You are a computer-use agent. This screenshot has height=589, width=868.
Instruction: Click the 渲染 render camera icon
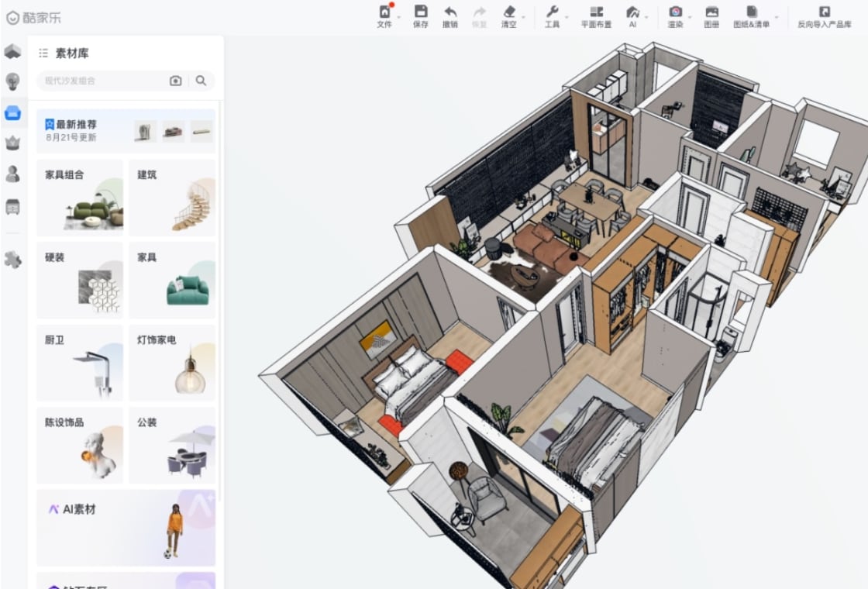pyautogui.click(x=675, y=12)
